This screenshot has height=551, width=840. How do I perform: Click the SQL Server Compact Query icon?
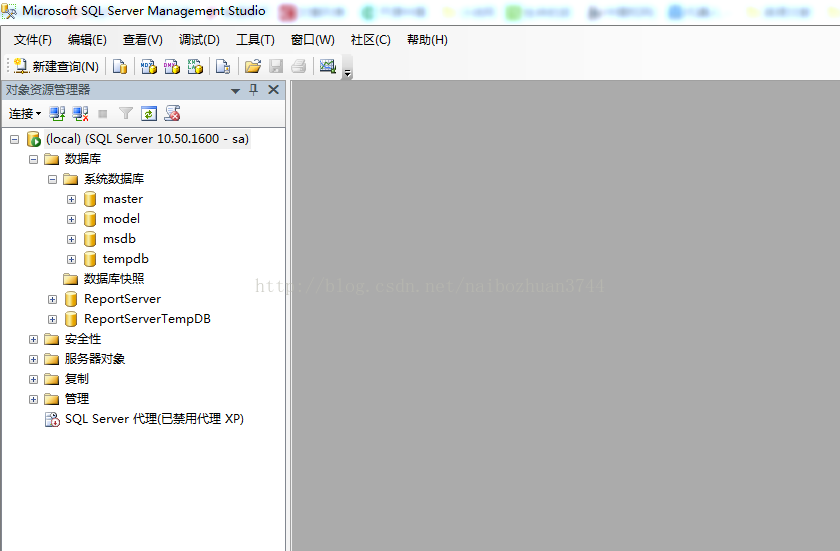pyautogui.click(x=223, y=66)
